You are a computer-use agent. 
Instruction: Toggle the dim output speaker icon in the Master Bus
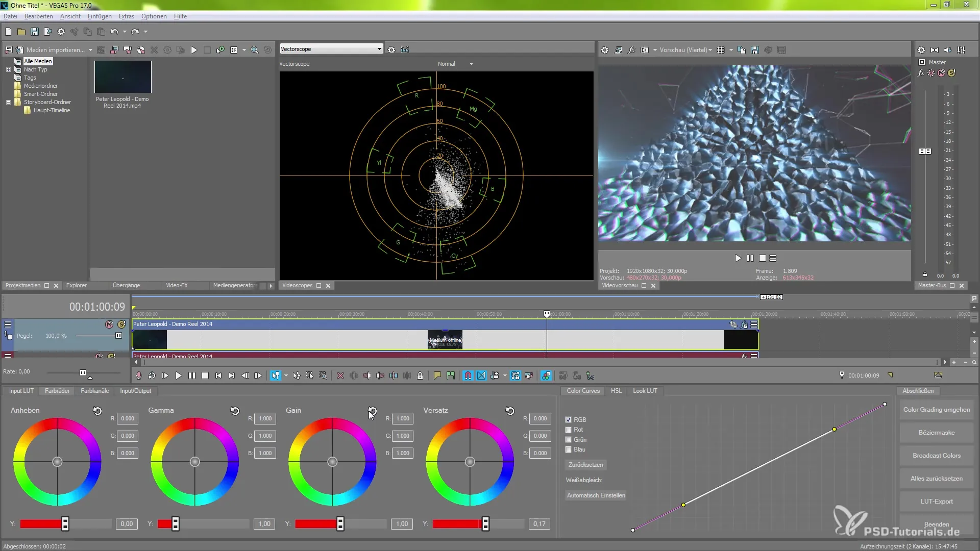click(948, 50)
